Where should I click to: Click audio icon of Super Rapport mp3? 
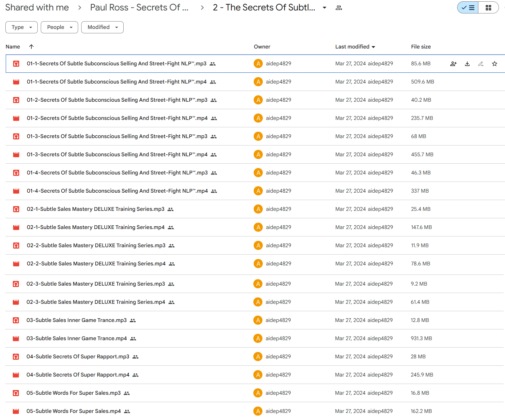[16, 357]
